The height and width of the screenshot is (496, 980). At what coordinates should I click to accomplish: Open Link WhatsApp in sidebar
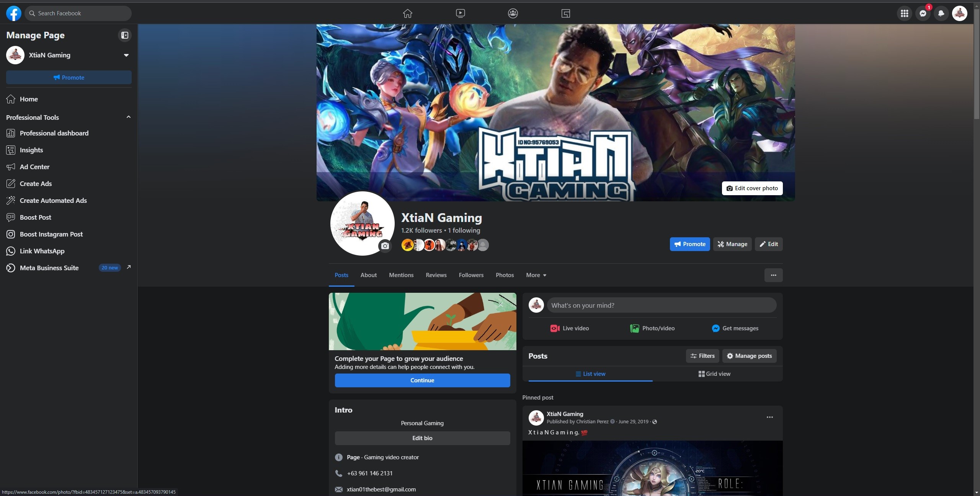pyautogui.click(x=42, y=251)
